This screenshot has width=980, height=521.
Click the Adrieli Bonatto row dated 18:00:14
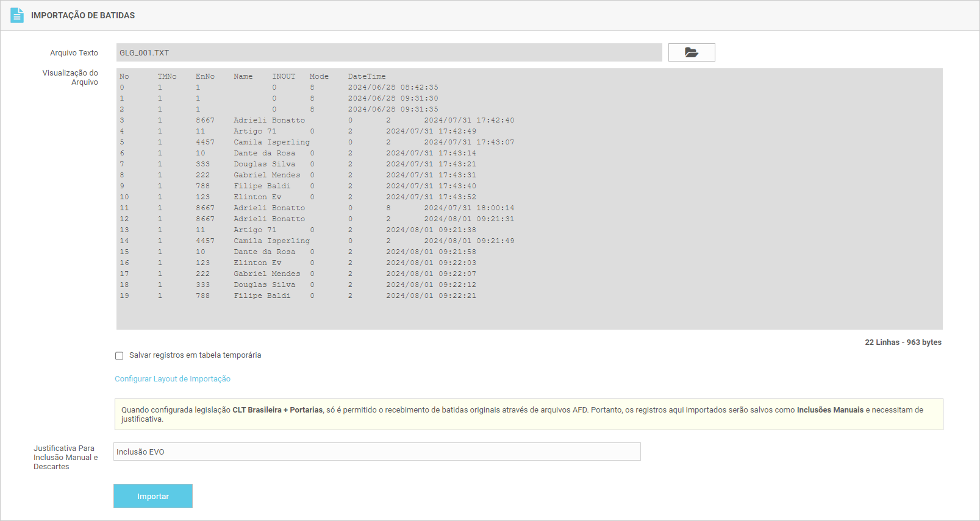(x=317, y=208)
